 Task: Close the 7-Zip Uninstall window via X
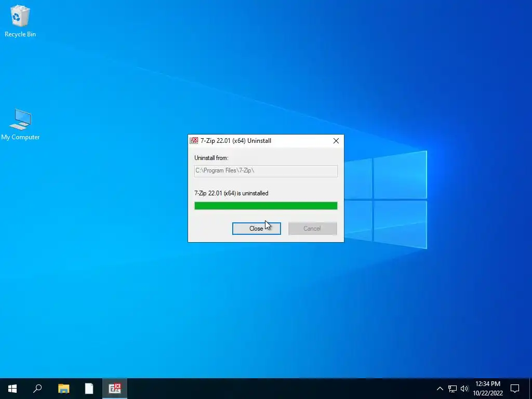point(336,141)
